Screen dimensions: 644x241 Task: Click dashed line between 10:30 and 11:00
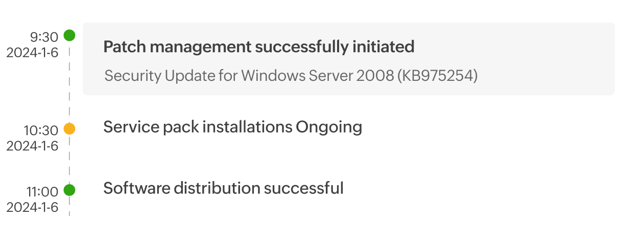pyautogui.click(x=69, y=160)
